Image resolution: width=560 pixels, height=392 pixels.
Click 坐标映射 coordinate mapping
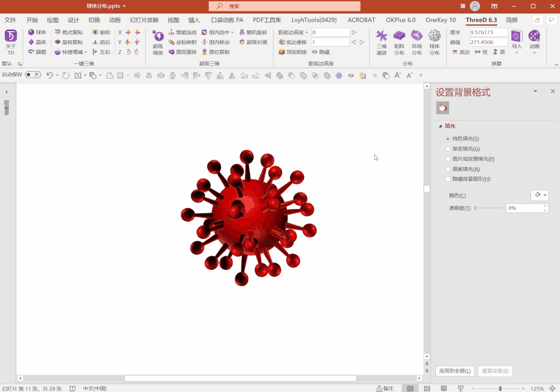click(183, 42)
